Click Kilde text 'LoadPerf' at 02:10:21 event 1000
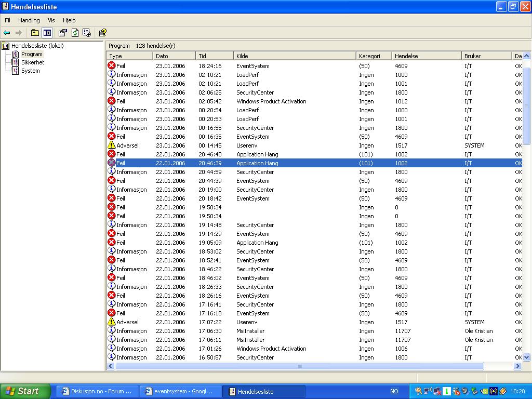Screen dimensions: 532x399 [247, 75]
